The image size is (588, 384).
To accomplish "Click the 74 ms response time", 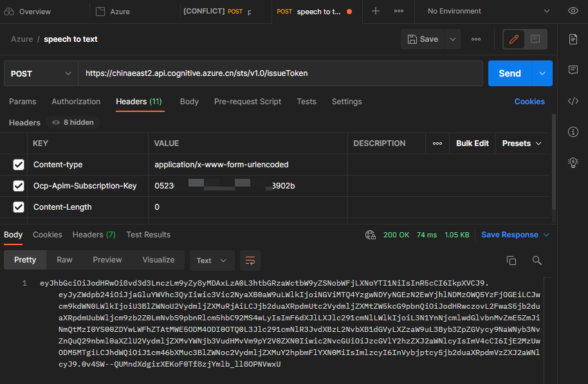I will [x=427, y=235].
